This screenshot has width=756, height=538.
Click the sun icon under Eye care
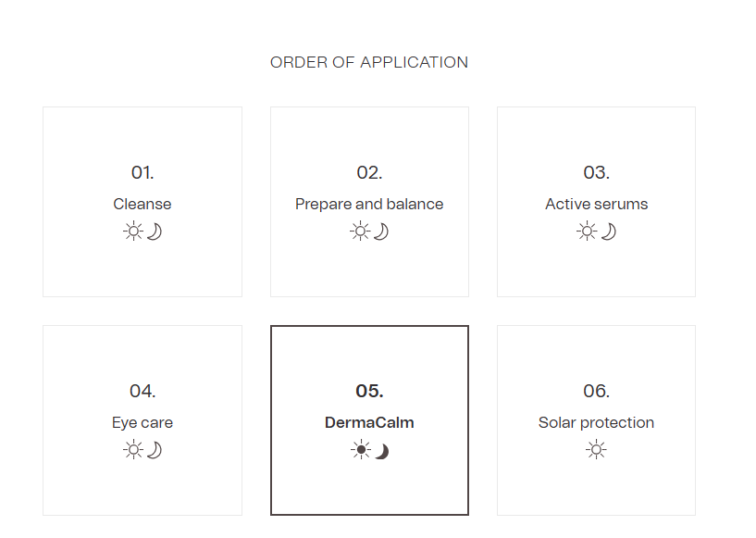pyautogui.click(x=133, y=450)
